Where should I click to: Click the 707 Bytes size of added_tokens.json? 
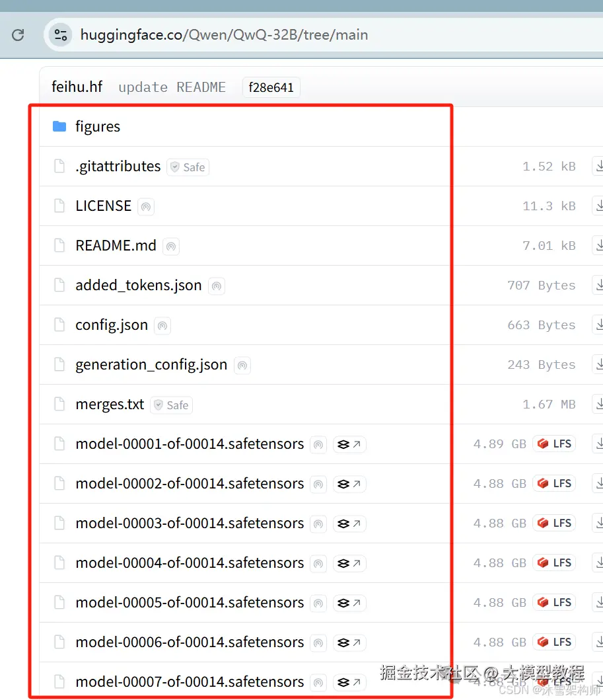tap(542, 286)
